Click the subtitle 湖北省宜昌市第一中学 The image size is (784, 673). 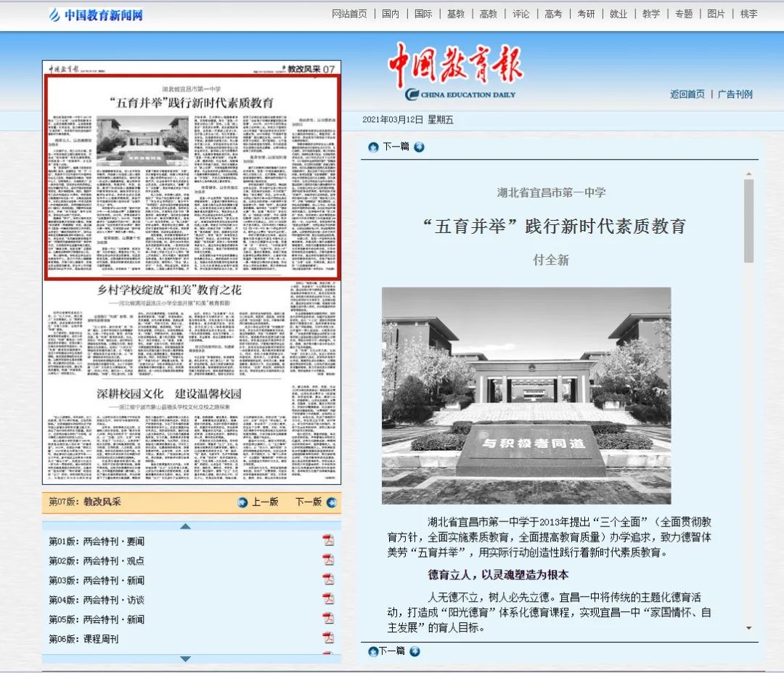click(551, 192)
